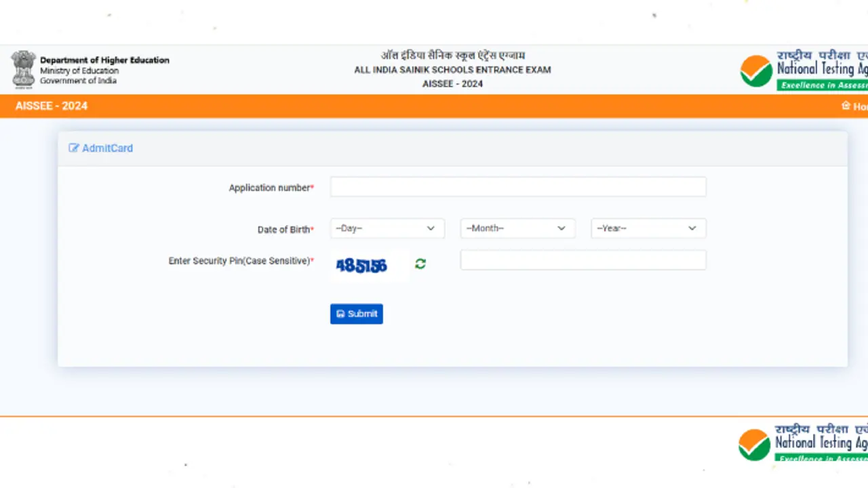Click the Department of Higher Education text
Screen dimensions: 868x488
[x=104, y=60]
